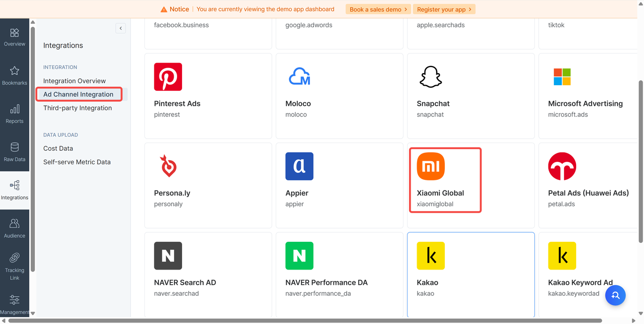644x324 pixels.
Task: Click the Bookmarks star icon
Action: tap(15, 72)
